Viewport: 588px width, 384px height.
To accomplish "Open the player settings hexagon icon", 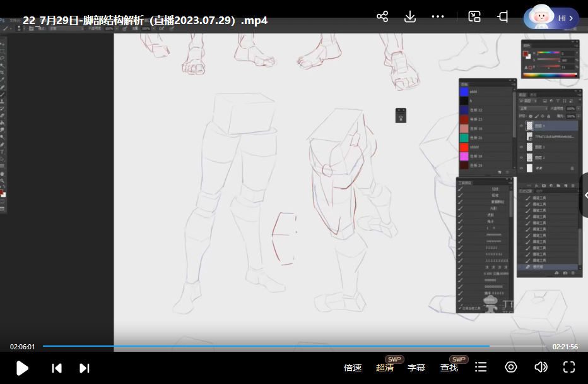I will tap(511, 368).
